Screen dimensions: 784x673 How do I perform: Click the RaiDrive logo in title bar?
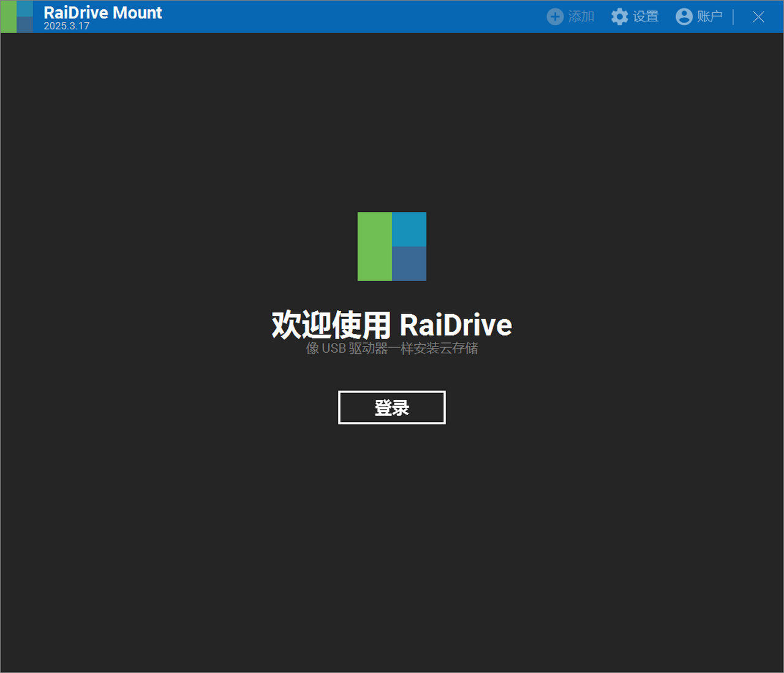[17, 17]
